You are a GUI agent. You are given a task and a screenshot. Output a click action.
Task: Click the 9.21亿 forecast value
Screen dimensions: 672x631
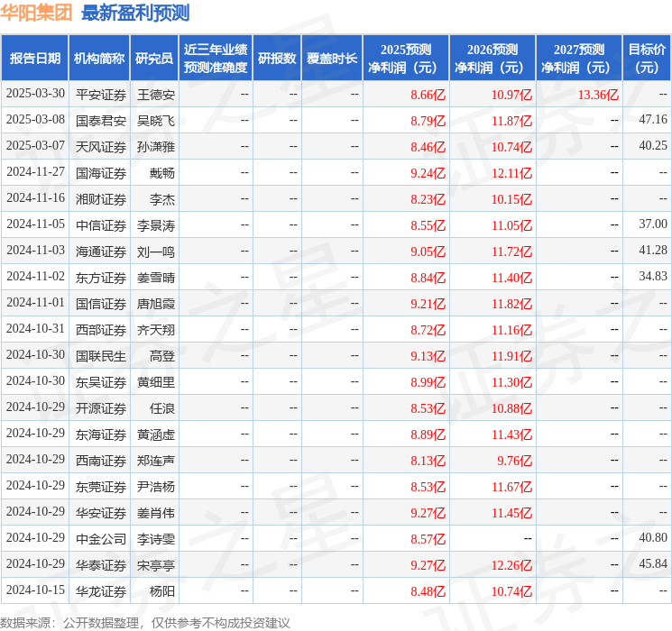428,304
